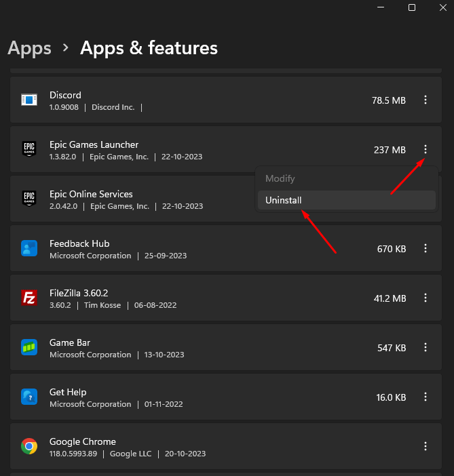The width and height of the screenshot is (454, 476).
Task: Click the FileZilla app icon
Action: [x=29, y=298]
